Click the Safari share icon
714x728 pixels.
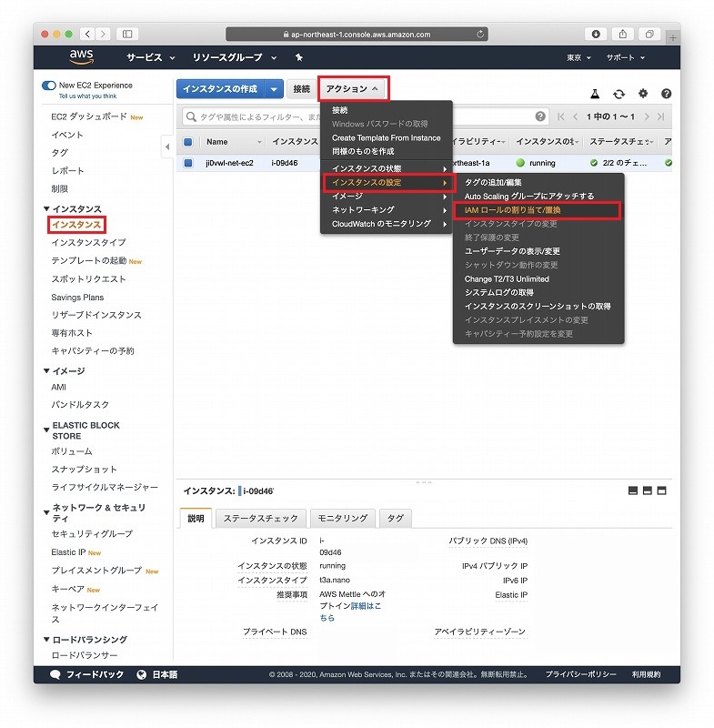point(623,34)
